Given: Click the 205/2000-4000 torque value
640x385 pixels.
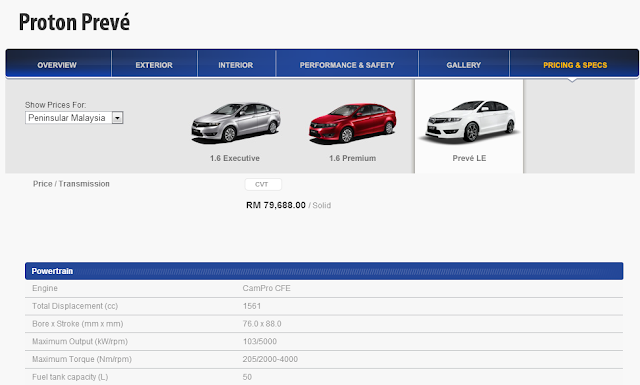Looking at the screenshot, I should (x=270, y=359).
